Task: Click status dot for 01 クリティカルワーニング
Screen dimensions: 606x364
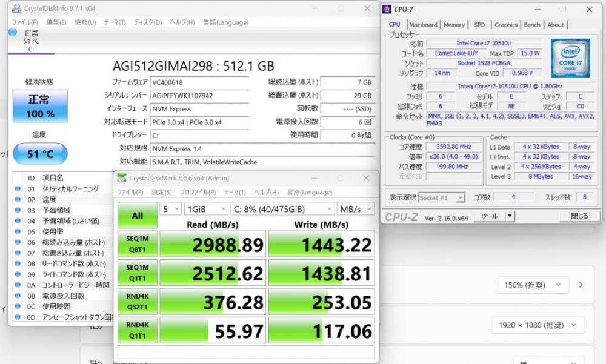Action: click(x=18, y=189)
